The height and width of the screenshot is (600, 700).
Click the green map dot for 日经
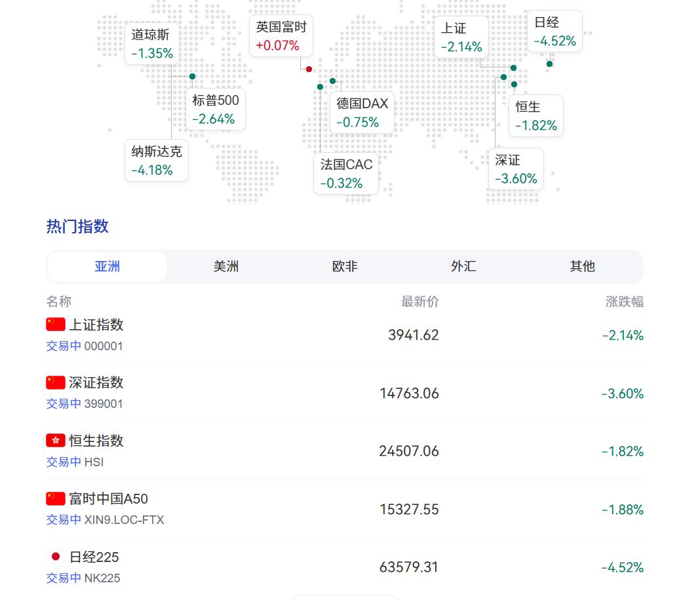click(549, 64)
